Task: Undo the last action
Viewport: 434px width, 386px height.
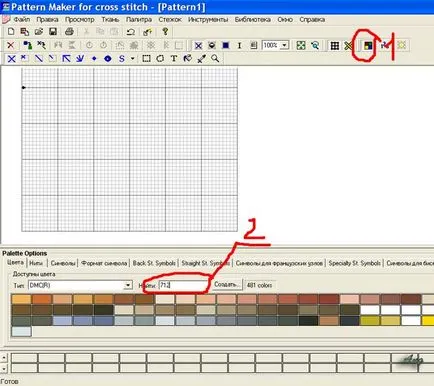Action: point(131,32)
